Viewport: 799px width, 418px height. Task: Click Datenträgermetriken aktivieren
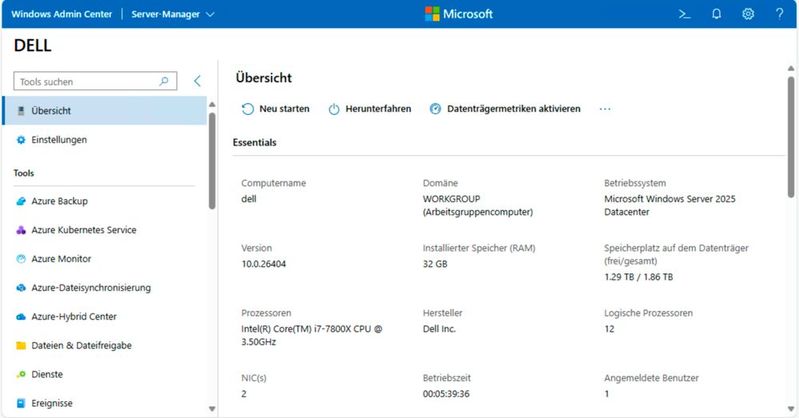[505, 109]
